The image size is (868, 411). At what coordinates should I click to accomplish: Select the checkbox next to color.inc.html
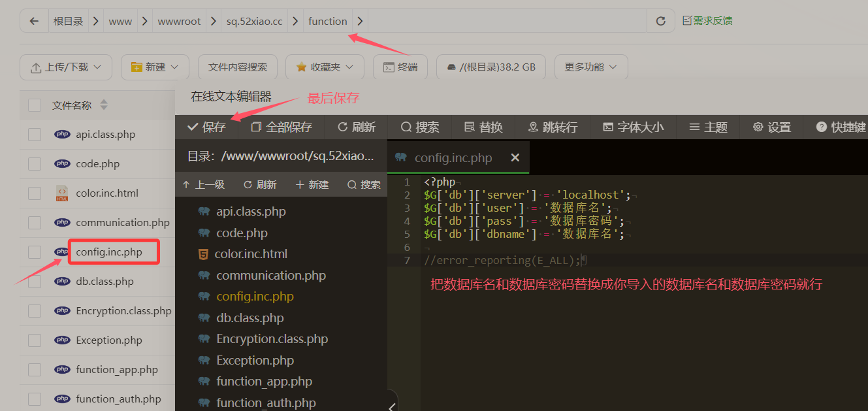pos(35,193)
